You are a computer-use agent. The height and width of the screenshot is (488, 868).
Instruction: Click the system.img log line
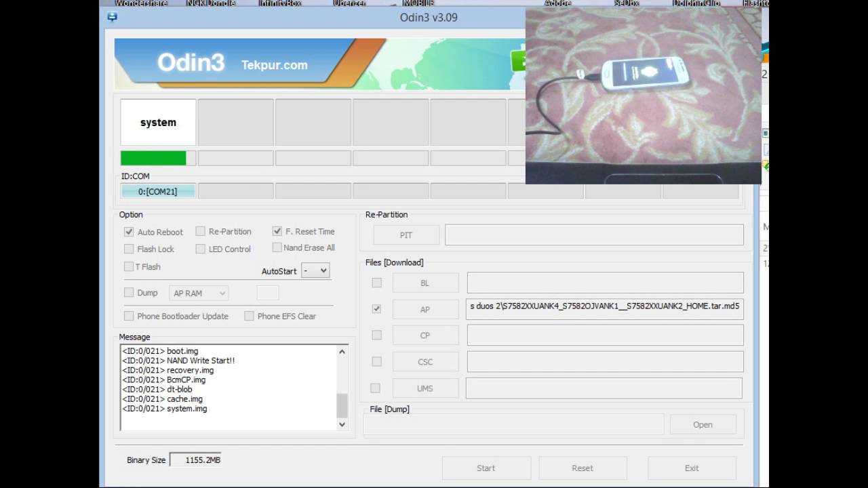165,409
